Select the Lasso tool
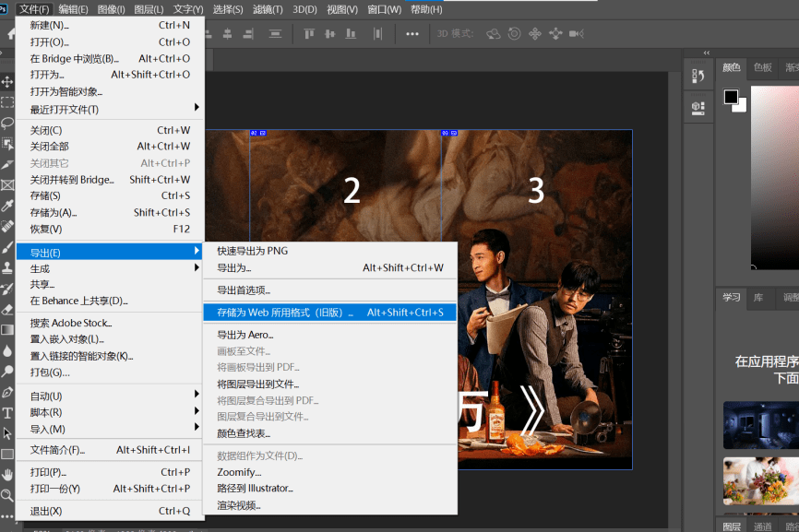This screenshot has height=532, width=799. 7,123
